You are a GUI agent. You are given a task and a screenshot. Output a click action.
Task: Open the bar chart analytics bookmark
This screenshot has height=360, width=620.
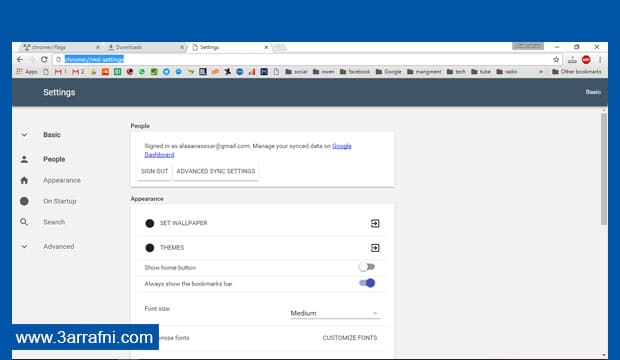coord(252,72)
